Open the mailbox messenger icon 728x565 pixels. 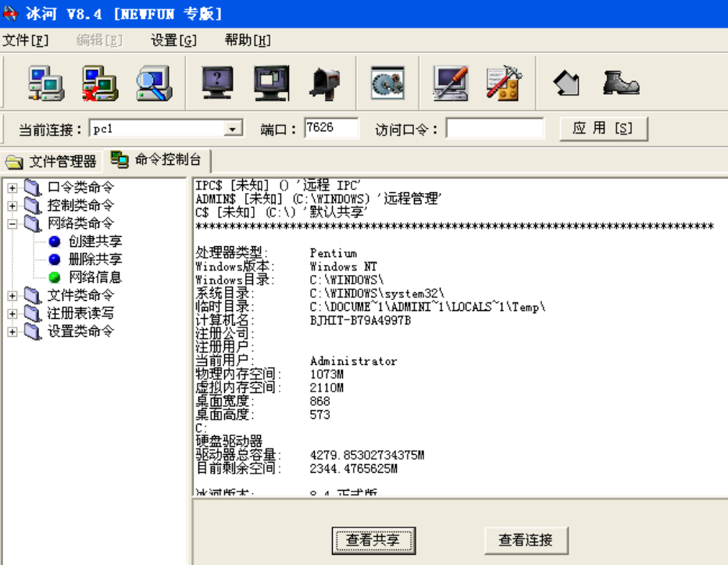(324, 84)
